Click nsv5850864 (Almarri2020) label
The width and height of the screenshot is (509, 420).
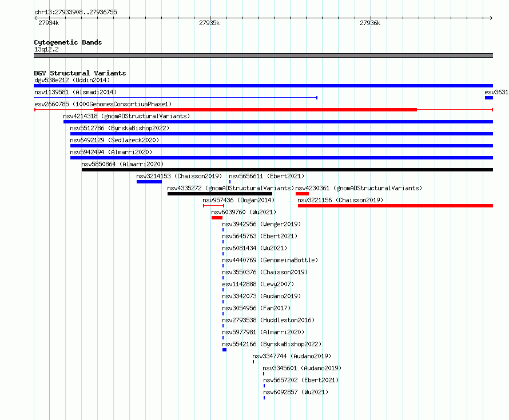pyautogui.click(x=122, y=164)
